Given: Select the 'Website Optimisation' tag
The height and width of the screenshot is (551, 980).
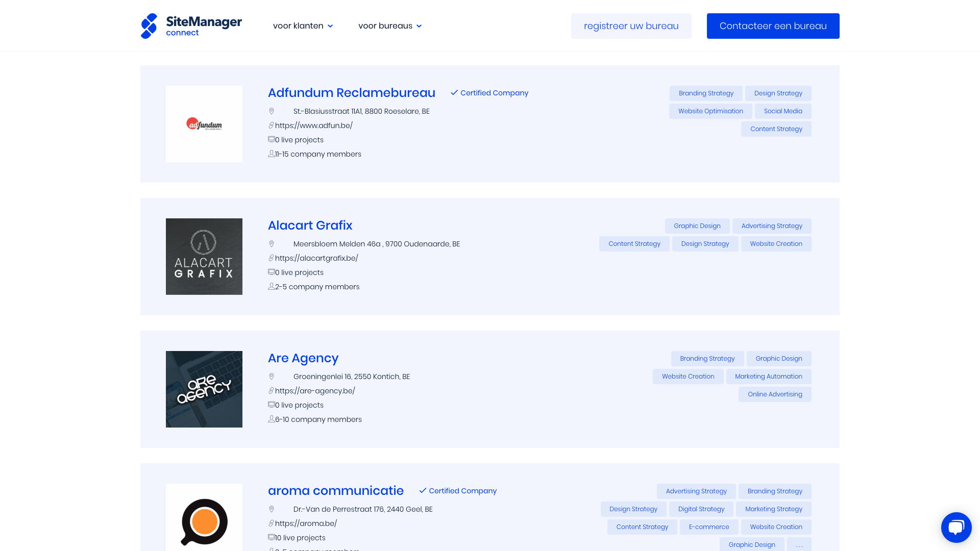Looking at the screenshot, I should click(710, 111).
